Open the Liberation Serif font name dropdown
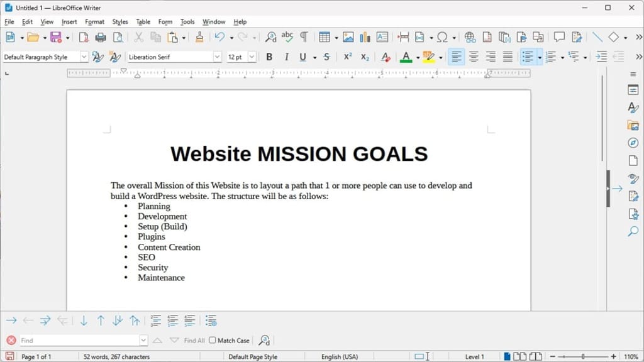 pos(217,57)
